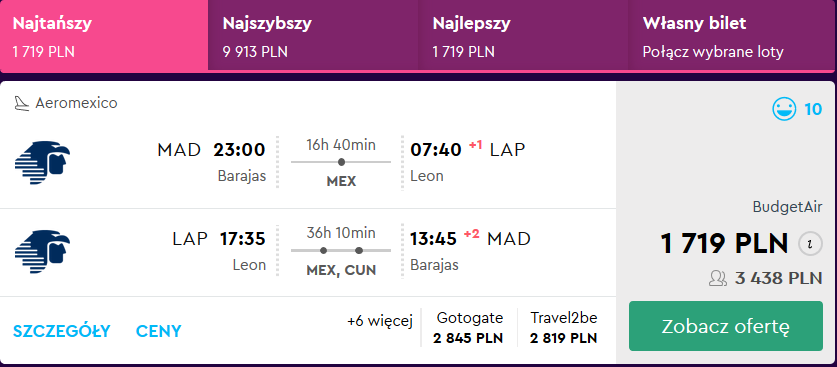Click the 1 719 PLN BudgetAir price

[724, 244]
